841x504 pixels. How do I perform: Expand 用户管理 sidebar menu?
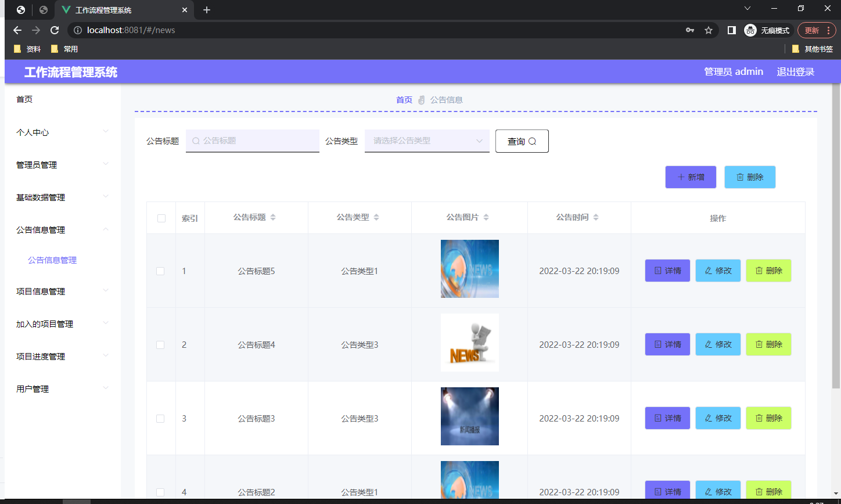point(62,389)
